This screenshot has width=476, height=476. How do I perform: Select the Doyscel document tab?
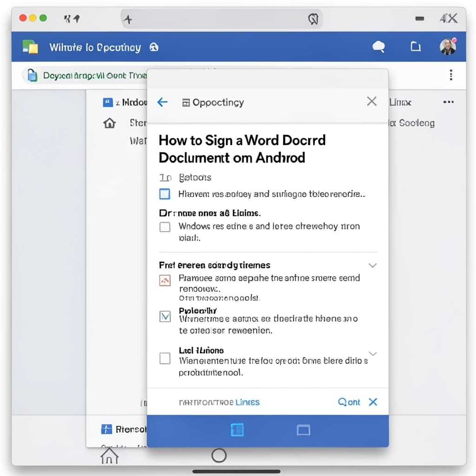tap(85, 75)
